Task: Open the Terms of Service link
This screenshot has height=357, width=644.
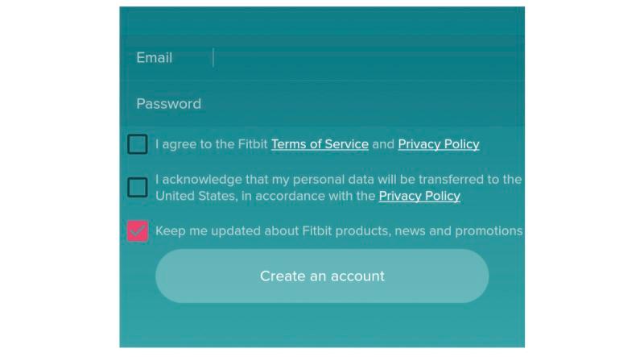Action: 320,144
